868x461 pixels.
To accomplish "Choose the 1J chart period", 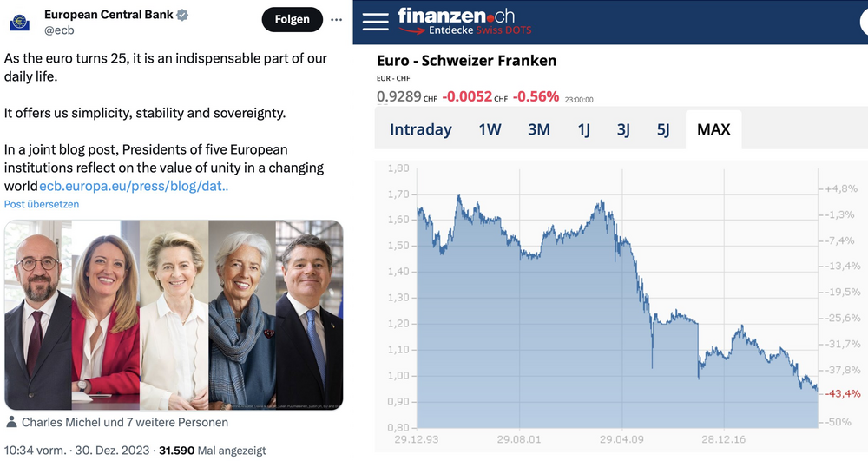I will pyautogui.click(x=584, y=129).
